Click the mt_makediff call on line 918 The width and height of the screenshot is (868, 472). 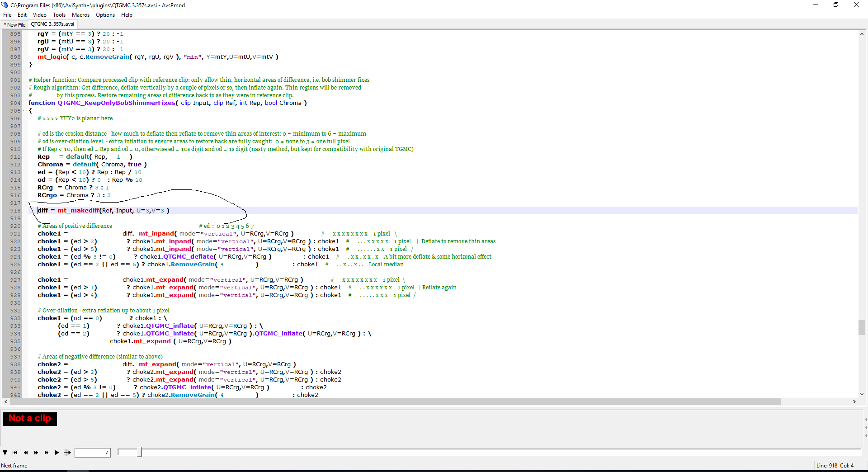coord(78,211)
